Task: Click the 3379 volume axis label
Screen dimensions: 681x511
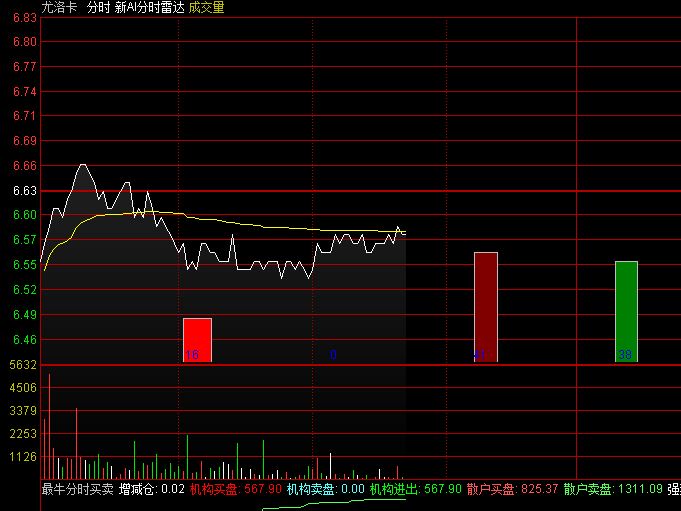Action: 23,411
